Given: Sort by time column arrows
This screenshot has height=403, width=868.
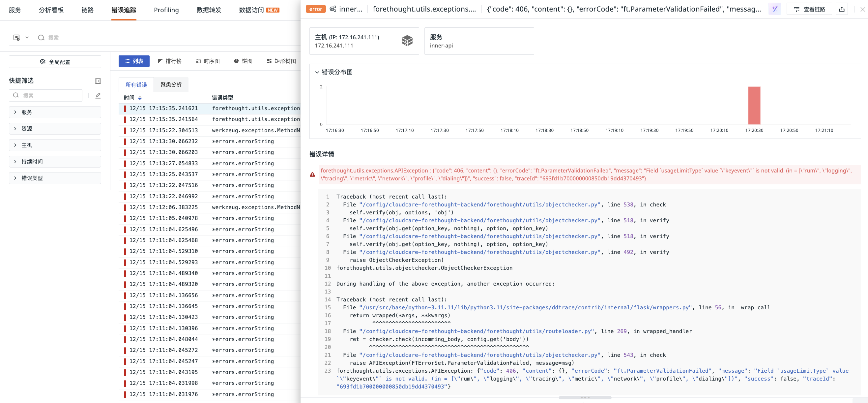Looking at the screenshot, I should (x=140, y=98).
